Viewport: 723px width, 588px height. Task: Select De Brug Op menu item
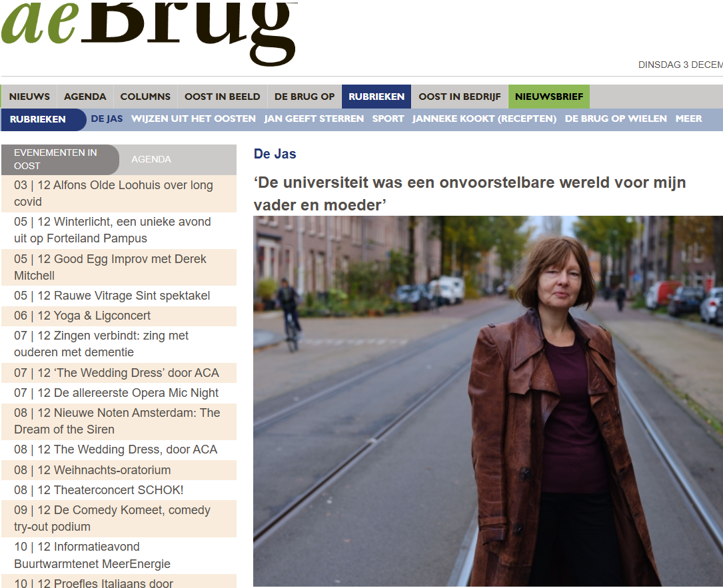coord(305,97)
